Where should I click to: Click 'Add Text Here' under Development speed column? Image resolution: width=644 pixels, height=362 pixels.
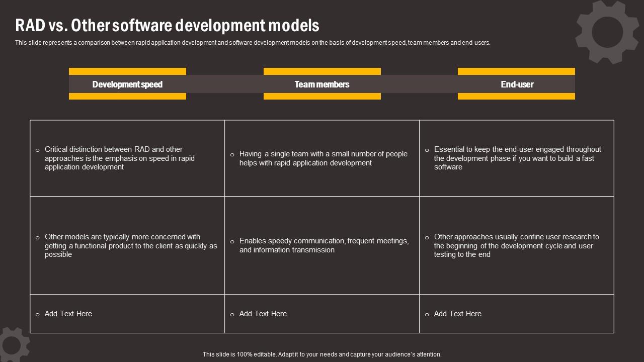(x=68, y=314)
